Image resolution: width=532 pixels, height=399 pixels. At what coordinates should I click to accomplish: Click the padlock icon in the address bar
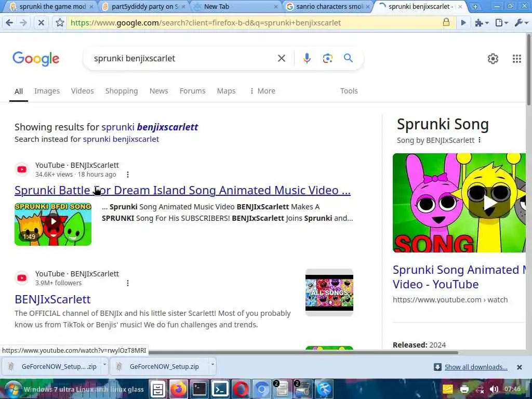[x=446, y=22]
